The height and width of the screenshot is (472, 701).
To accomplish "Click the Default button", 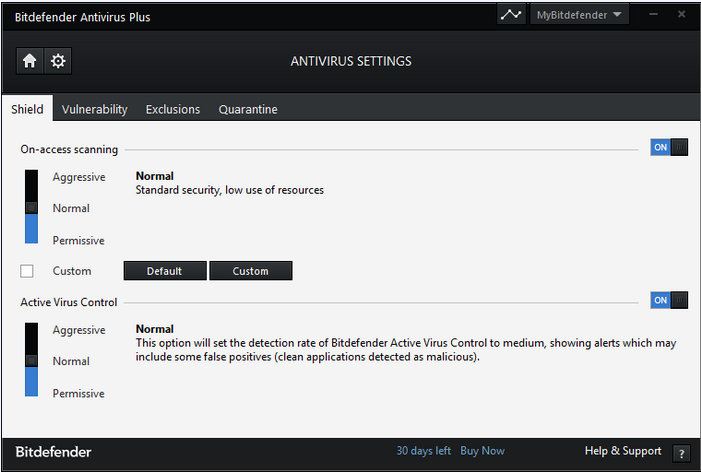I will (x=165, y=271).
